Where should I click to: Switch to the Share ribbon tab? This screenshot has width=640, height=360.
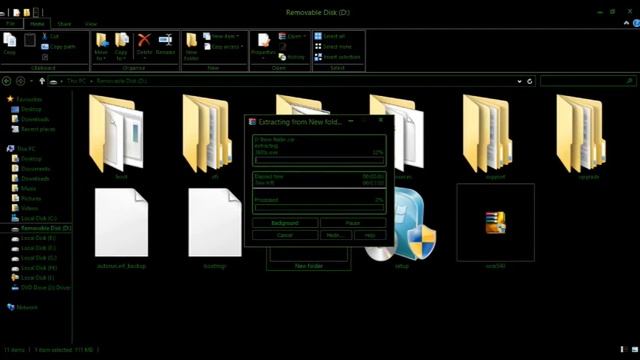point(64,24)
